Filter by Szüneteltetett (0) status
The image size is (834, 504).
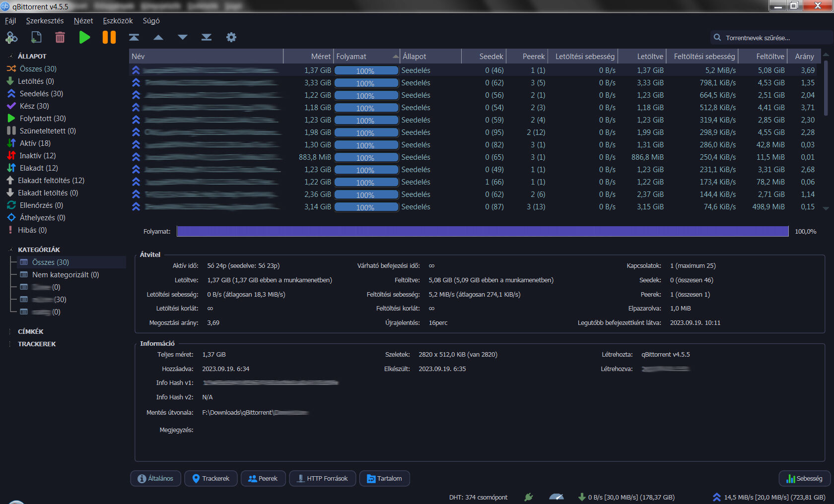click(x=41, y=131)
